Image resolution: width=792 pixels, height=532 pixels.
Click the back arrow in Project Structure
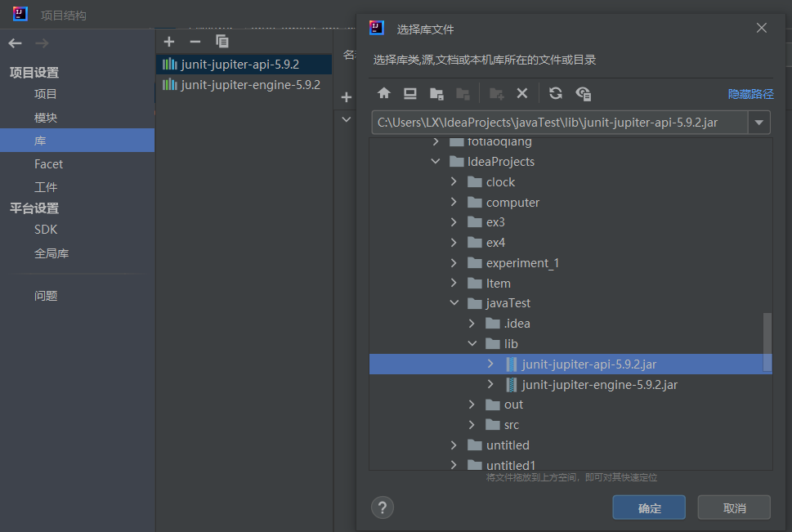tap(16, 43)
